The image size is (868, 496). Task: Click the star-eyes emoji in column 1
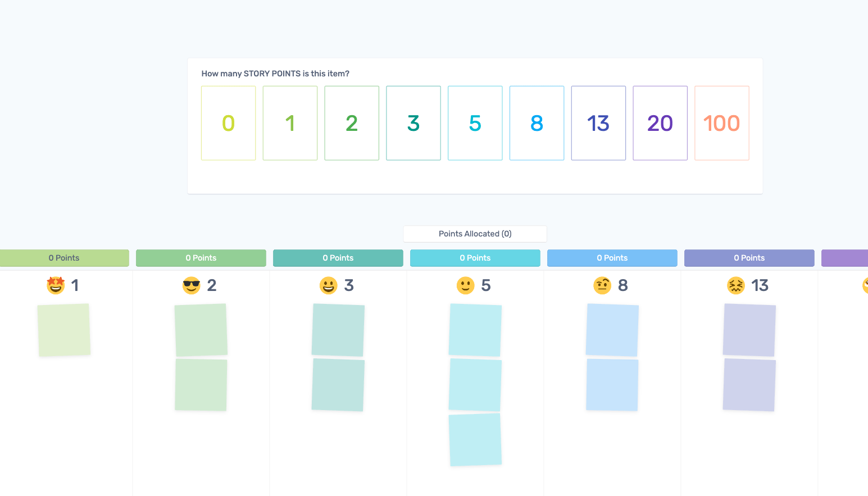(56, 285)
